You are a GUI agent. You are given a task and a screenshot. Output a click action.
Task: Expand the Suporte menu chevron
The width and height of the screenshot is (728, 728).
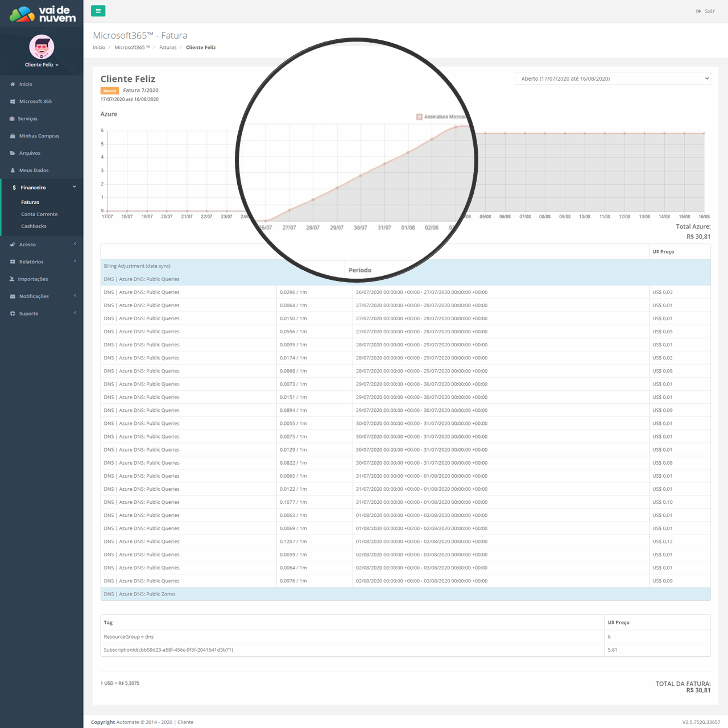tap(75, 313)
